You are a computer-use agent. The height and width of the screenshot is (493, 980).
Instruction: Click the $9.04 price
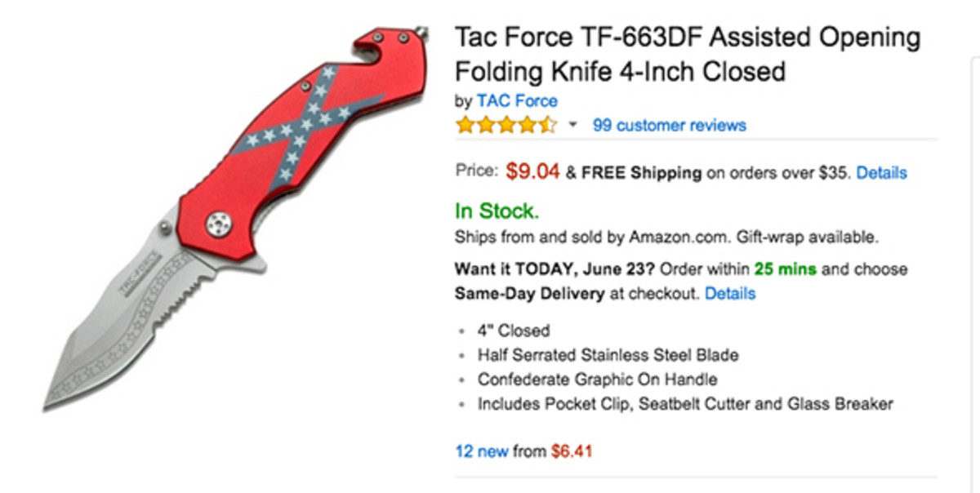coord(532,172)
